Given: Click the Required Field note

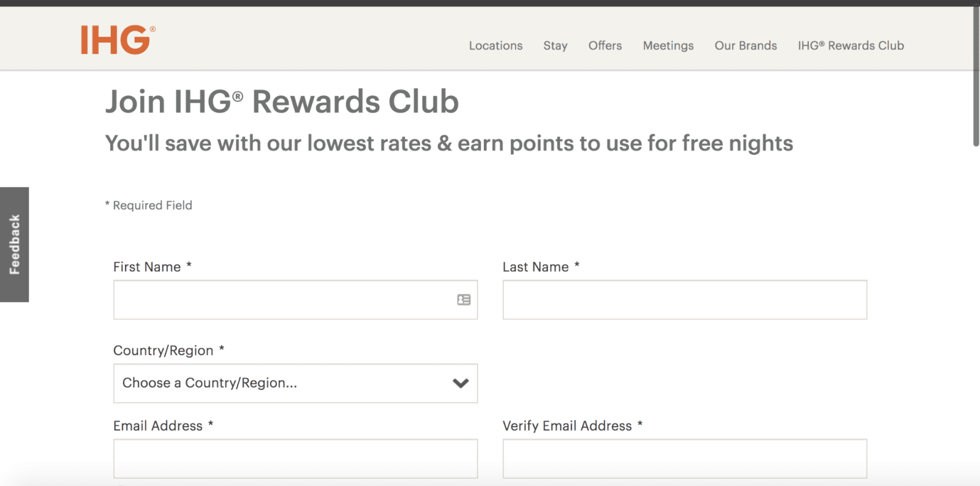Looking at the screenshot, I should [x=148, y=205].
